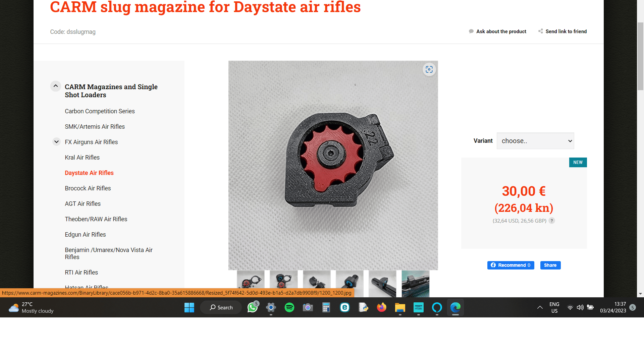
Task: Click the share icon beside Send link to friend
Action: tap(541, 31)
